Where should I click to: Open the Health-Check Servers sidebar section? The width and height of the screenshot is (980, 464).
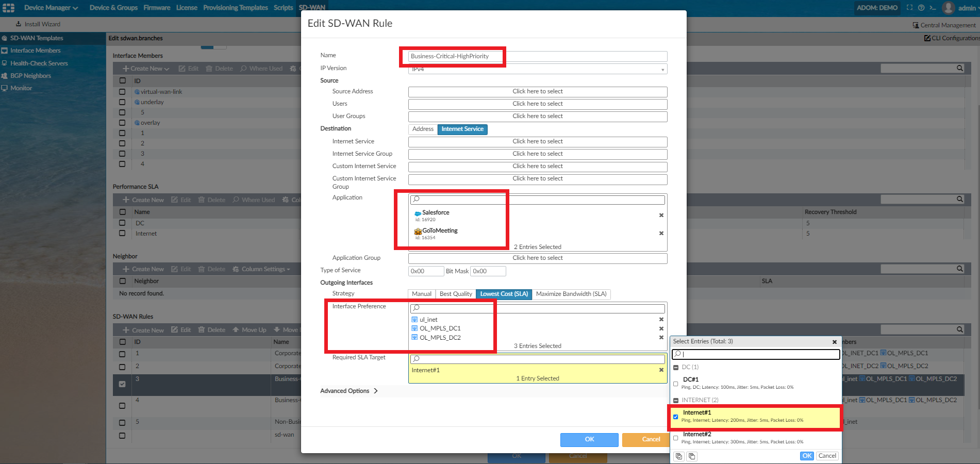click(40, 63)
